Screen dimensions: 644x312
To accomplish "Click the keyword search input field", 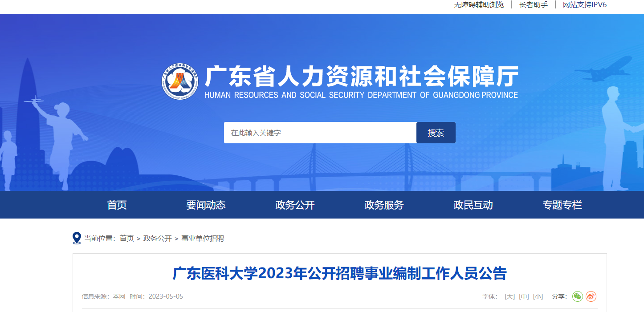I will click(320, 133).
